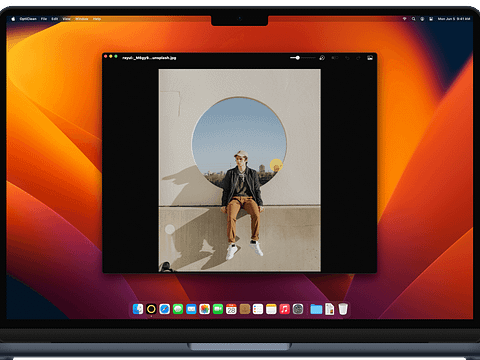Image resolution: width=480 pixels, height=360 pixels.
Task: Open Music from the Dock
Action: tap(284, 309)
